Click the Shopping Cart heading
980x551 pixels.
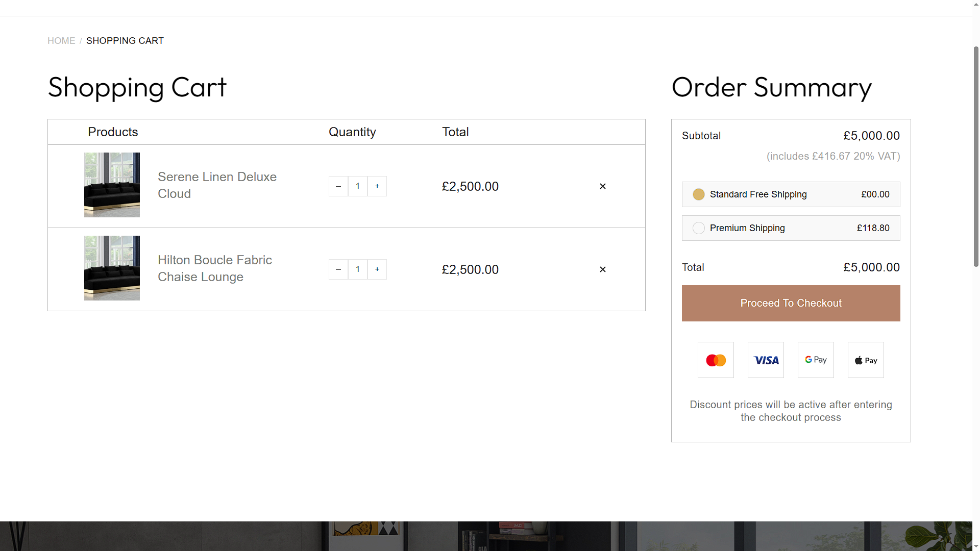(137, 87)
